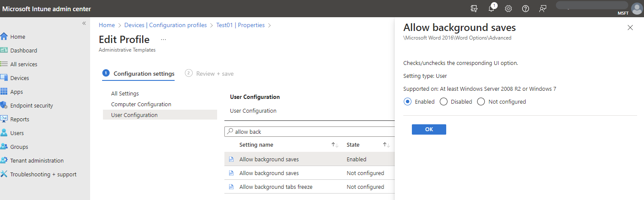Open the Settings gear icon

click(508, 9)
